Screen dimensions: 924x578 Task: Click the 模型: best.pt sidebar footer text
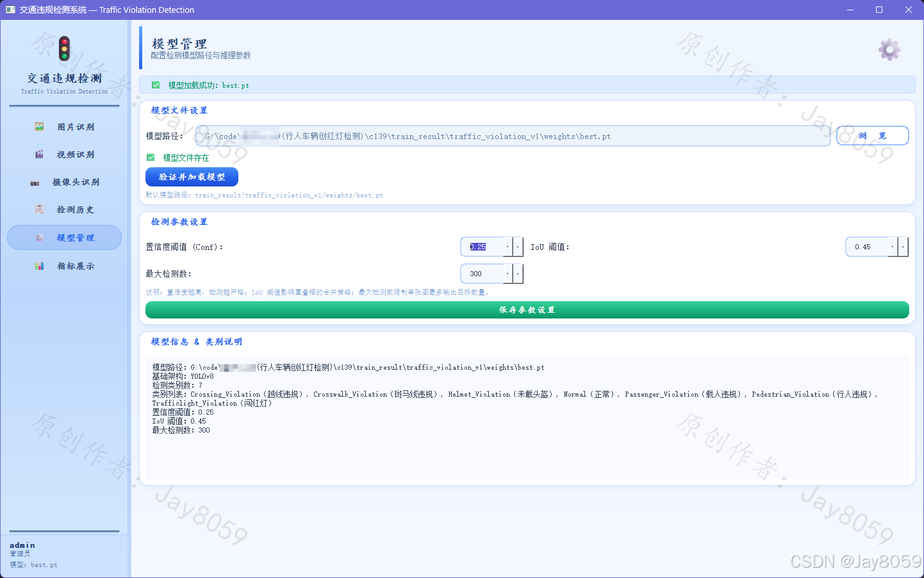(33, 565)
